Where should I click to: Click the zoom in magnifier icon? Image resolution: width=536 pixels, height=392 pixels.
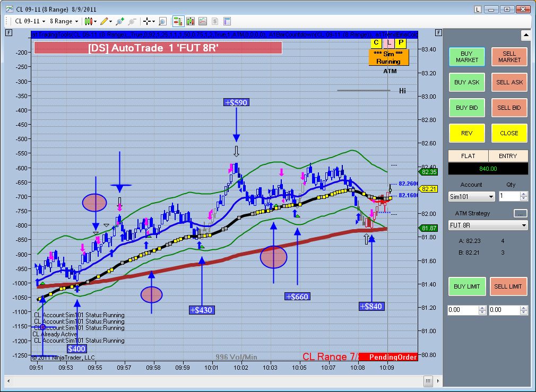click(119, 21)
